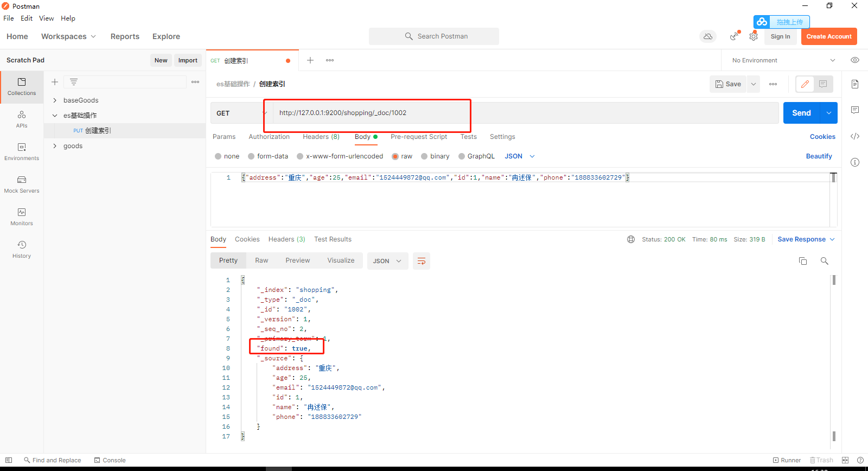Click the Create Account button

click(829, 36)
